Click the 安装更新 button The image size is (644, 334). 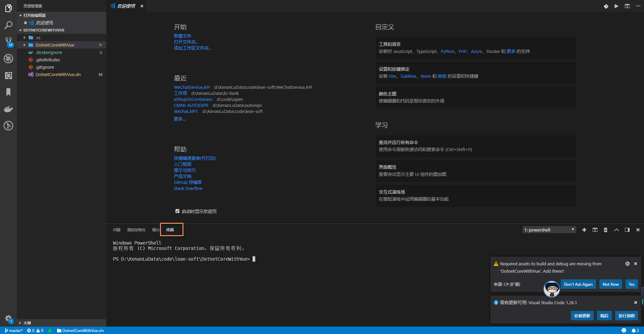(x=582, y=316)
